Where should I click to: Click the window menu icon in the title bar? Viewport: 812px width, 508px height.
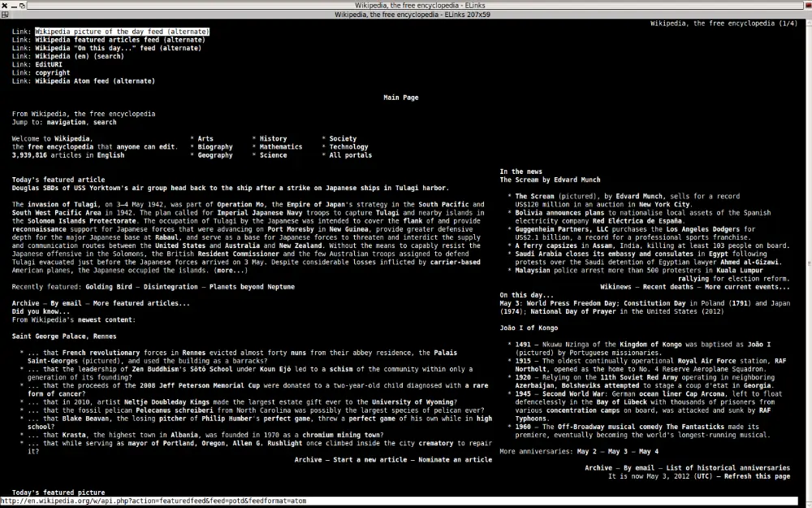click(x=22, y=5)
